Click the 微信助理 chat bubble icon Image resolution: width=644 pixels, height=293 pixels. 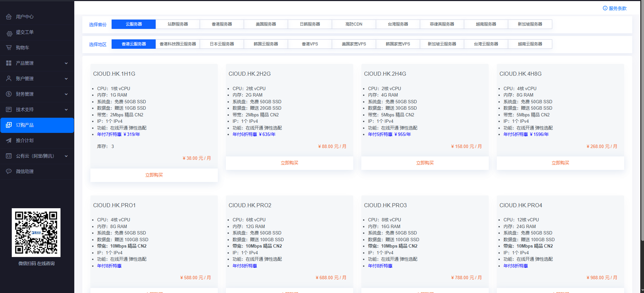pos(9,171)
